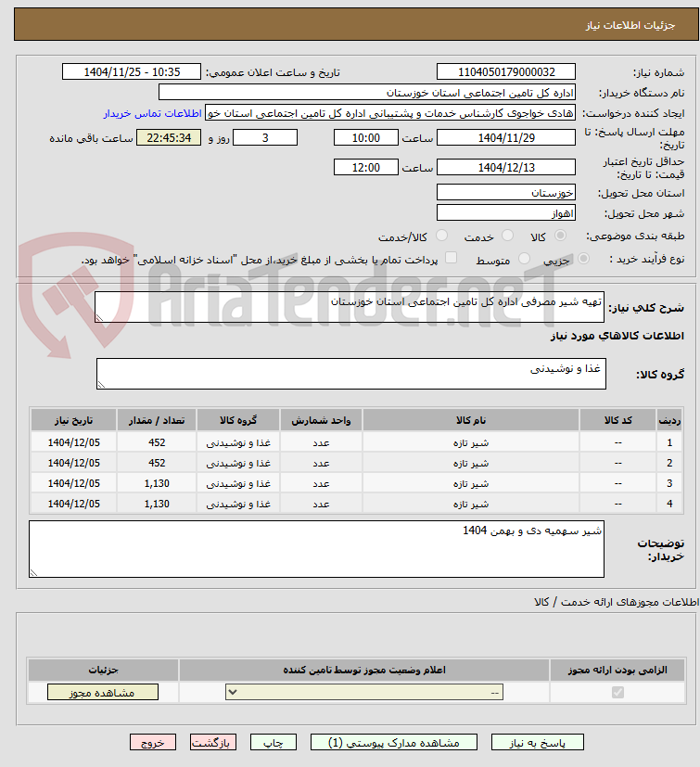Image resolution: width=700 pixels, height=767 pixels.
Task: Click غذا و نوشیدنی in row 2
Action: click(238, 463)
